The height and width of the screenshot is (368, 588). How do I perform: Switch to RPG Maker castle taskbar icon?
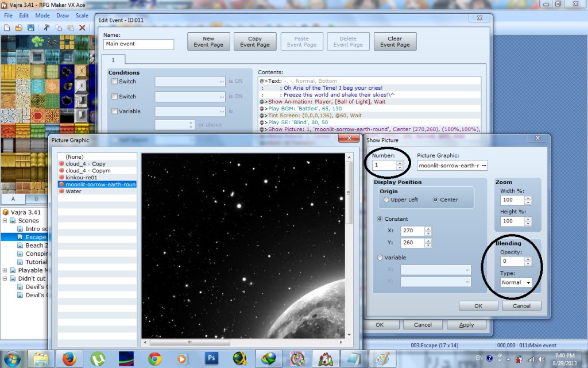click(326, 359)
